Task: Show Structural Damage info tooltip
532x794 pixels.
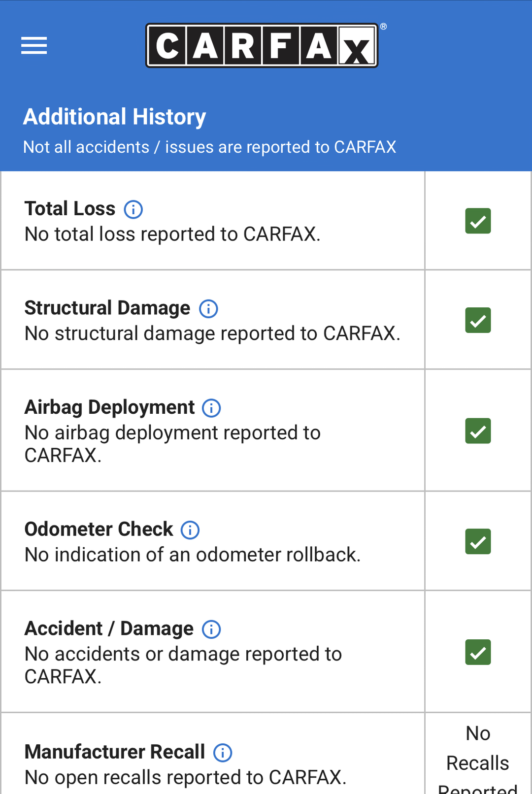Action: tap(208, 309)
